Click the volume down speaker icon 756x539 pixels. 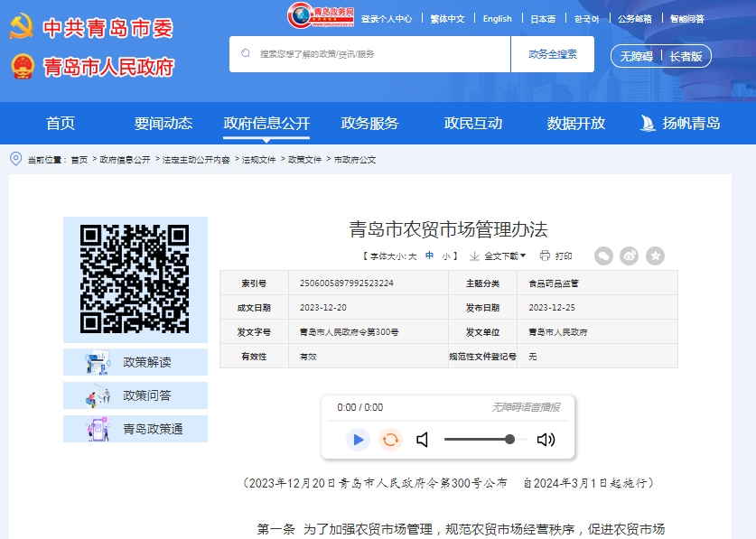(x=422, y=440)
